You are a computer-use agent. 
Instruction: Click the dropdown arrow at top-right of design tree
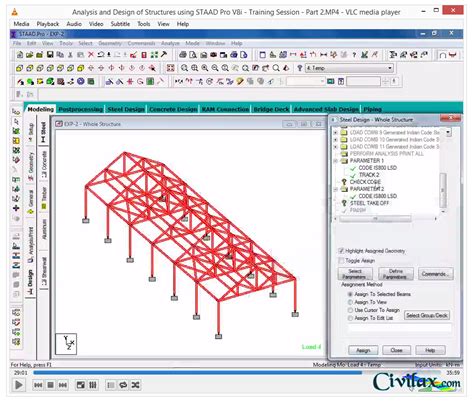click(448, 132)
